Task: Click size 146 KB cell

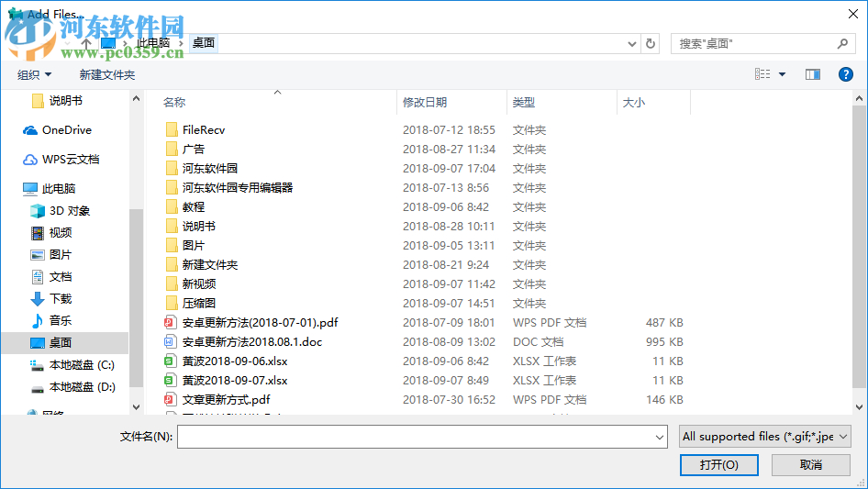Action: coord(664,400)
